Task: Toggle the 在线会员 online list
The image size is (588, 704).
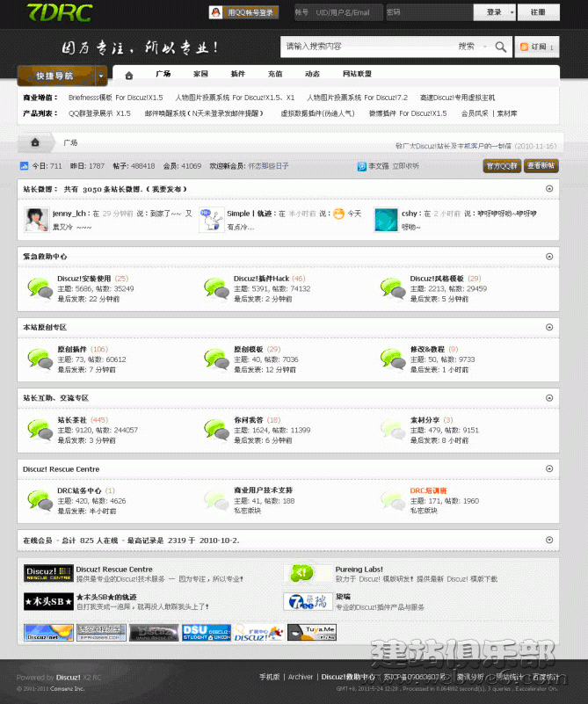Action: 549,541
